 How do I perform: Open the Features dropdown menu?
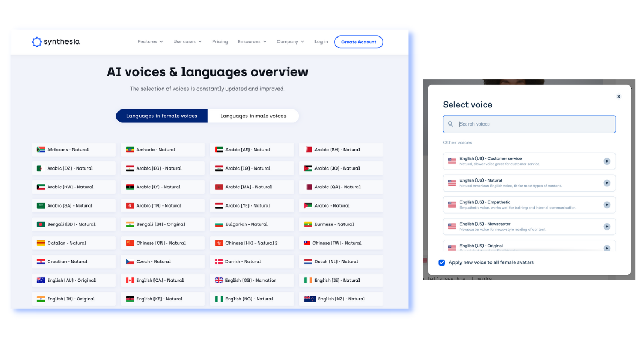pyautogui.click(x=150, y=41)
